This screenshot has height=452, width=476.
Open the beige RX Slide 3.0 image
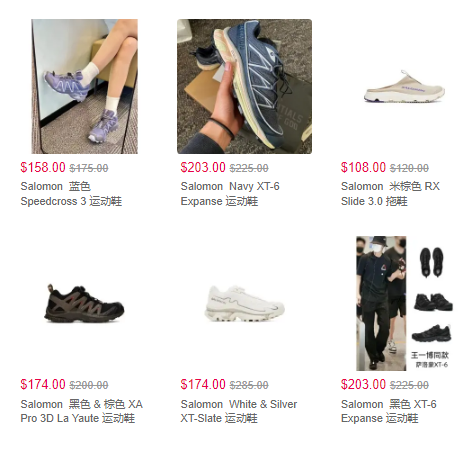[x=404, y=86]
